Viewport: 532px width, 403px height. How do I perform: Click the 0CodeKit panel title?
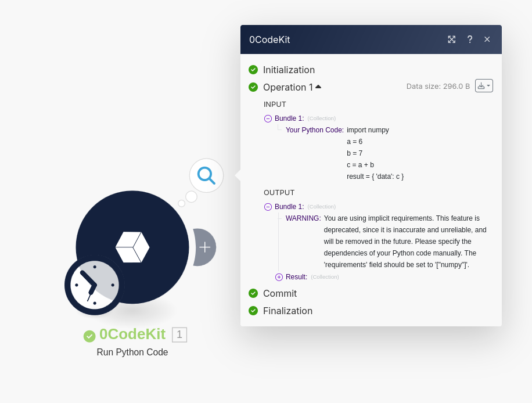(x=269, y=39)
